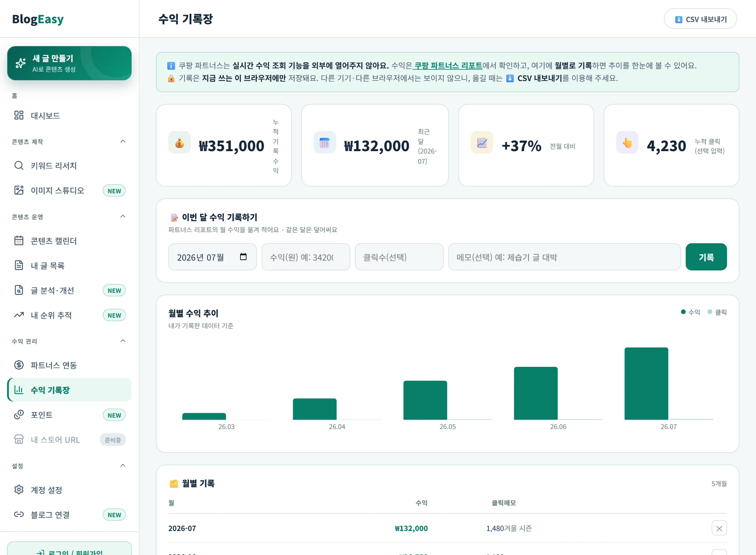Screen dimensions: 756x555
Task: Click the 26.05 revenue bar
Action: tap(425, 400)
